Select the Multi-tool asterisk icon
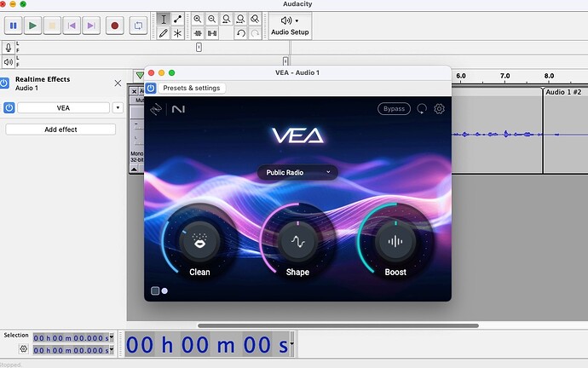This screenshot has width=588, height=368. 177,33
